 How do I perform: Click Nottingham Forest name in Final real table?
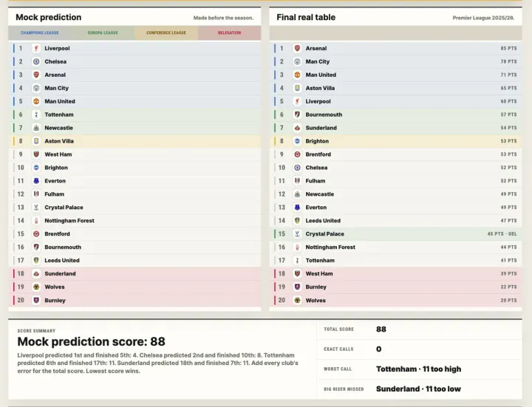(x=330, y=247)
